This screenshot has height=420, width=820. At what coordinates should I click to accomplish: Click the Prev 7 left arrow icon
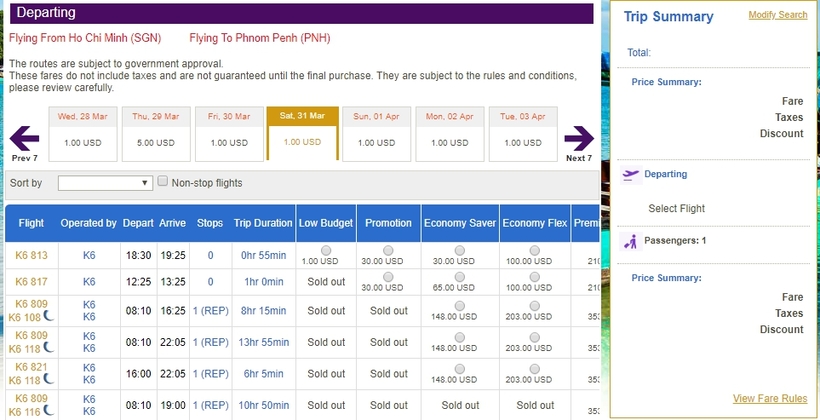(x=24, y=138)
